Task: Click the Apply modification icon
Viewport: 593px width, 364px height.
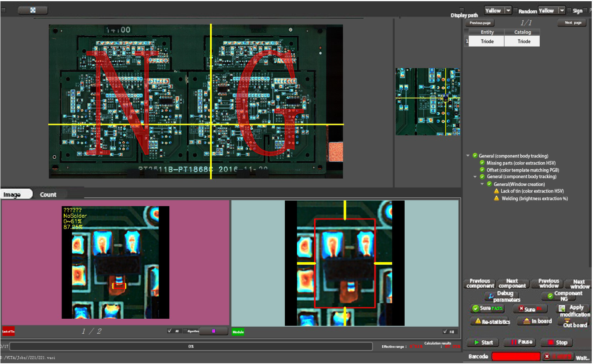Action: [562, 308]
